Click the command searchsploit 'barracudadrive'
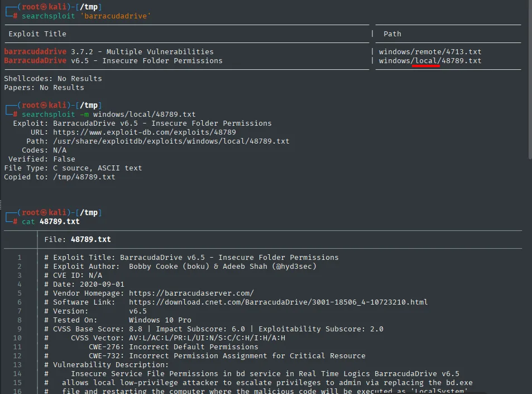Image resolution: width=532 pixels, height=394 pixels. (86, 16)
